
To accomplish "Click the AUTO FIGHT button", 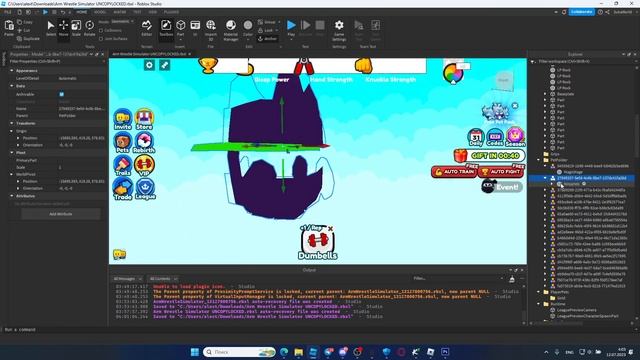I will [x=501, y=172].
